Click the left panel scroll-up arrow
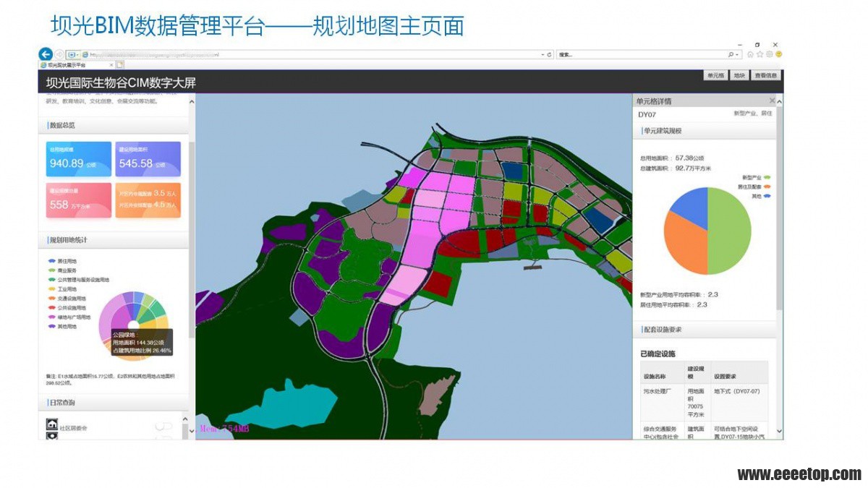 (x=192, y=102)
